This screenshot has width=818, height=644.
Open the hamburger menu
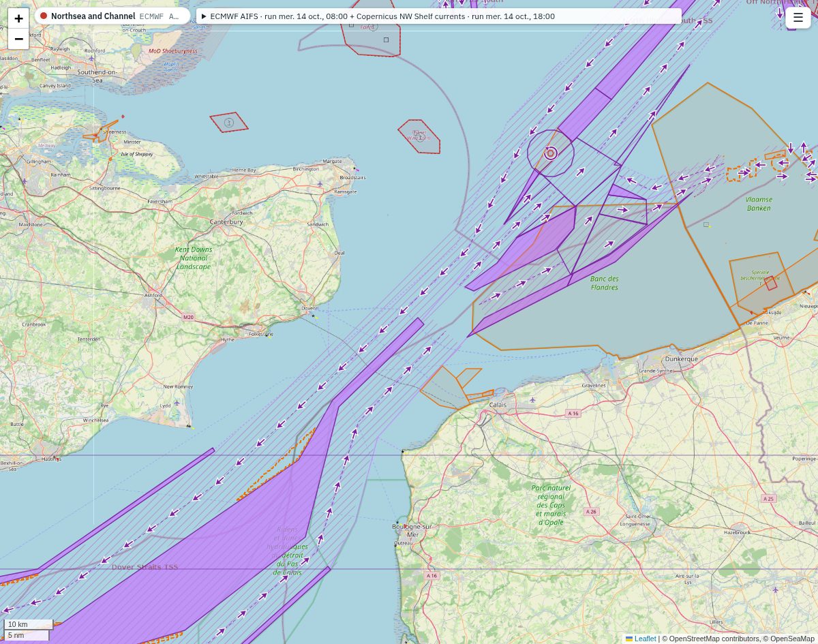[798, 17]
